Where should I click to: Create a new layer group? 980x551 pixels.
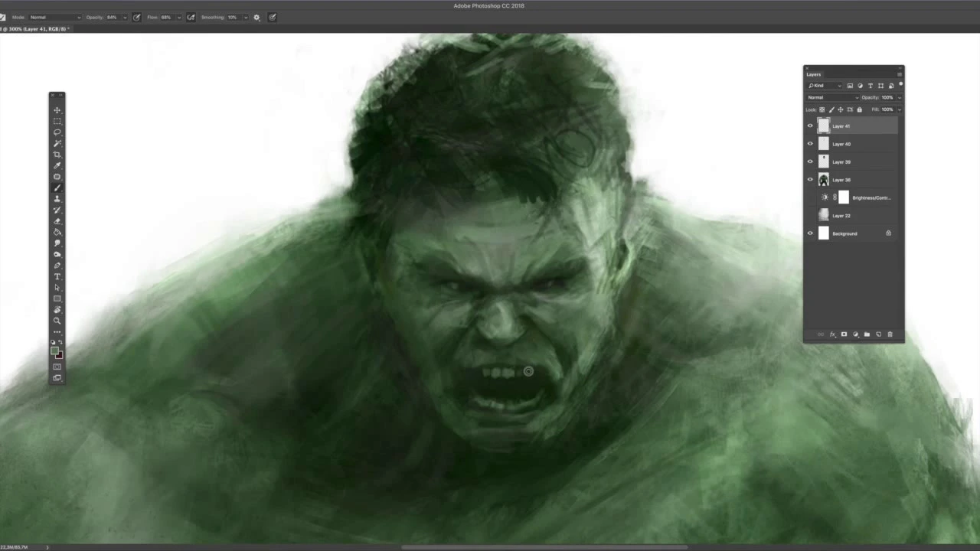(867, 334)
